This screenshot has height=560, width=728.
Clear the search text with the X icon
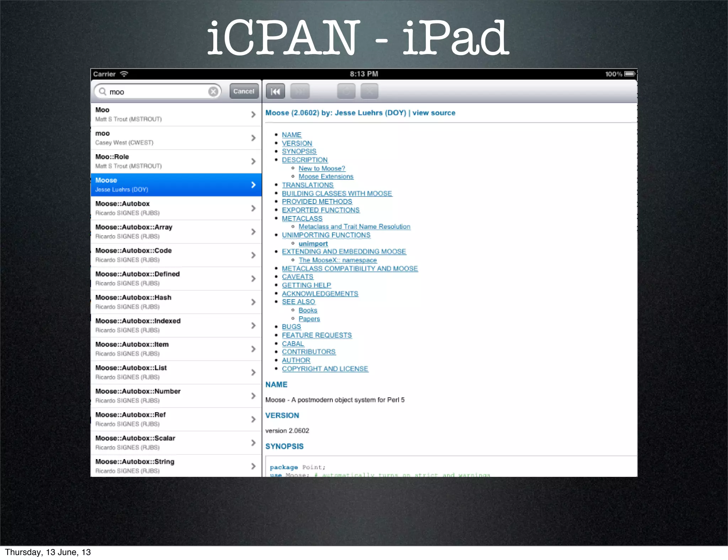point(213,92)
